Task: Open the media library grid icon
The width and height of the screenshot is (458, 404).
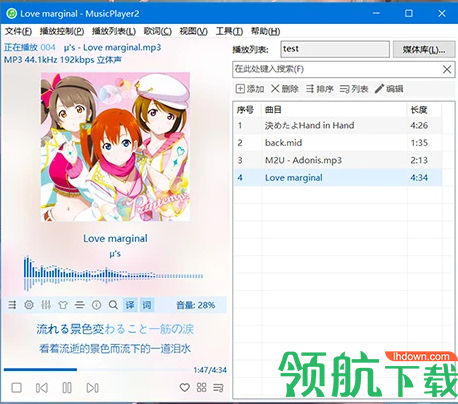Action: tap(201, 387)
